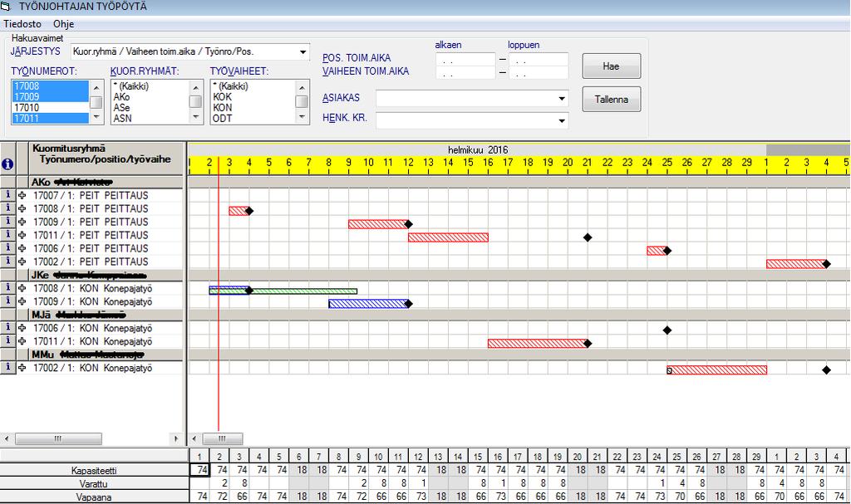Open info for 17011 KON Konepajatyö row
Viewport: 851px width, 504px height.
tap(7, 340)
